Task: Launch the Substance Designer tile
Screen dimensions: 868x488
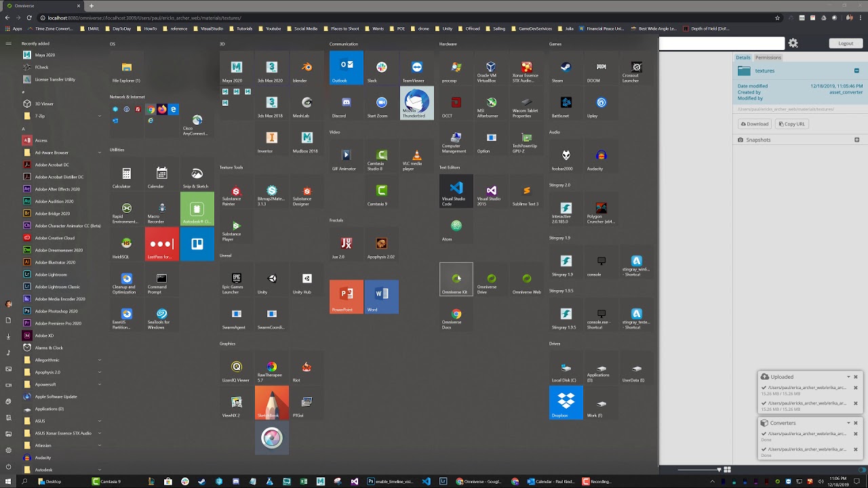Action: click(x=307, y=191)
